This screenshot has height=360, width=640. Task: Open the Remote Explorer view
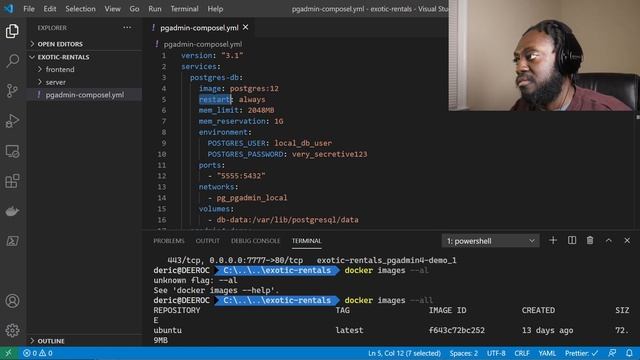coord(12,151)
